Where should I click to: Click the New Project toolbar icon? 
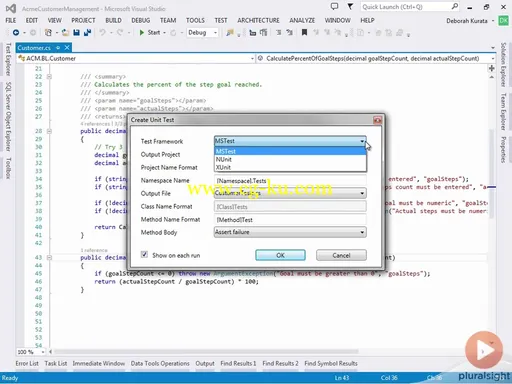[x=48, y=33]
